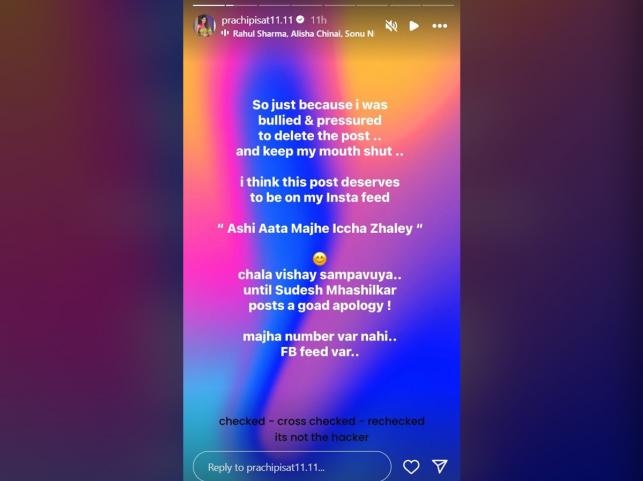Jump to the sixth story progress segment
643x481 pixels.
point(372,5)
